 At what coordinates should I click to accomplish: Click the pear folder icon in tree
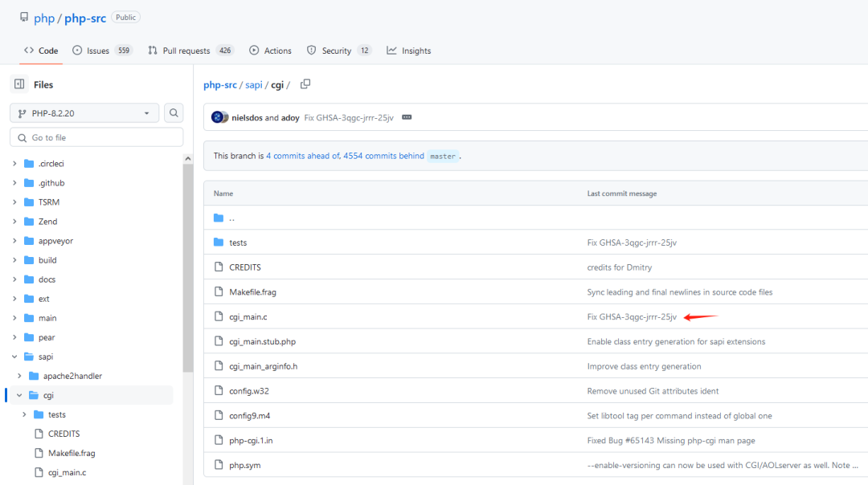tap(30, 336)
